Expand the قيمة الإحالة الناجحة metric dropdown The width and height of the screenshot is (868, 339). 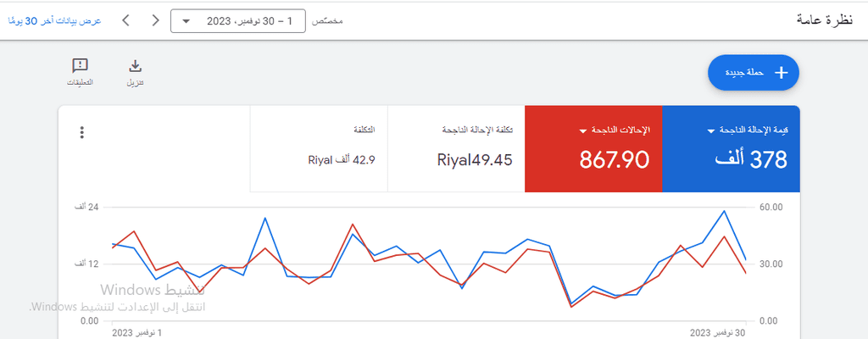click(711, 131)
